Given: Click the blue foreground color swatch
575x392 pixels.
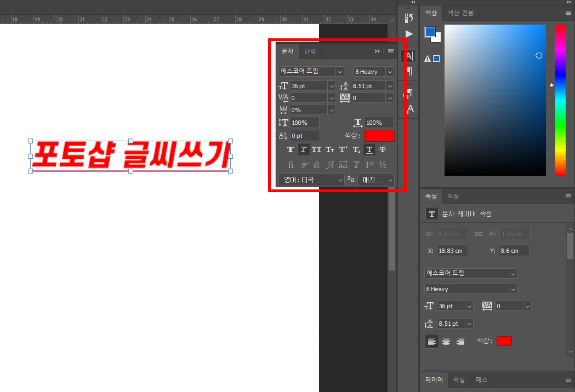Looking at the screenshot, I should coord(430,32).
